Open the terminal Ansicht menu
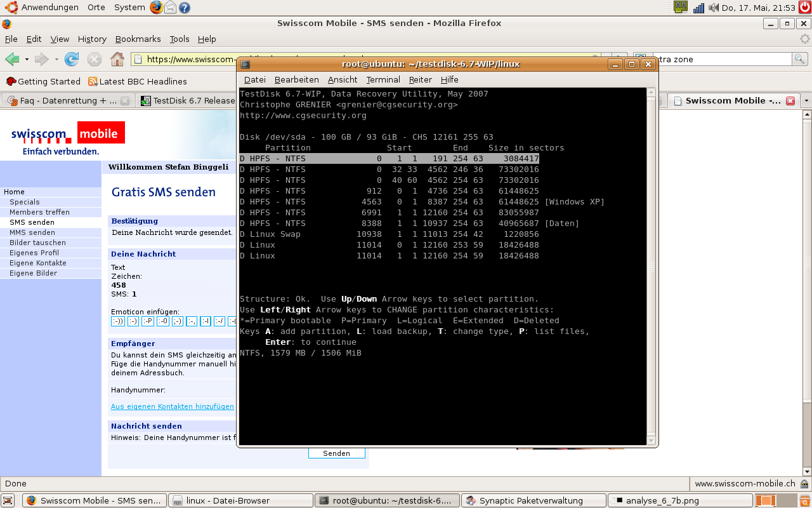This screenshot has width=812, height=508. (x=343, y=79)
